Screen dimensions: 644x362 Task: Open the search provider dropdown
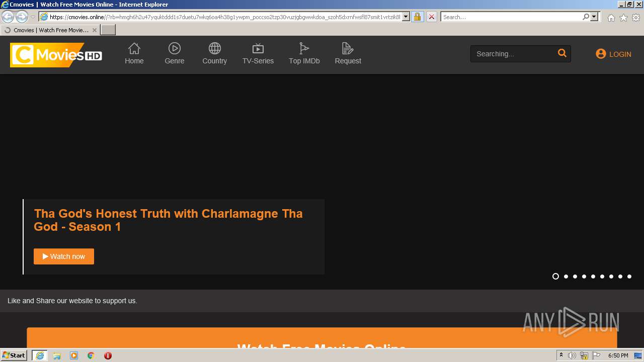point(594,17)
